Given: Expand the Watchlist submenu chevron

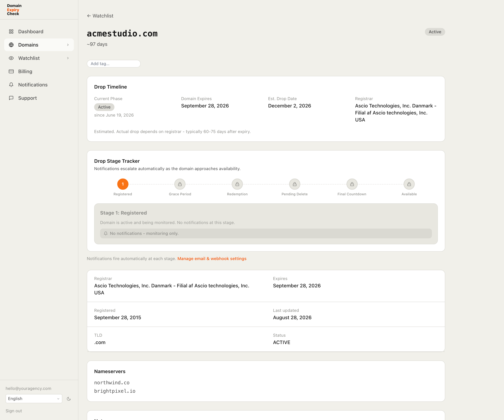Looking at the screenshot, I should click(68, 58).
